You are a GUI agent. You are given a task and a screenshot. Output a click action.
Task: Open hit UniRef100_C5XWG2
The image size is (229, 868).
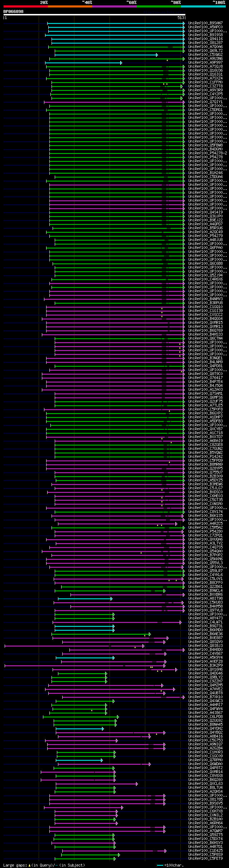(x=205, y=55)
